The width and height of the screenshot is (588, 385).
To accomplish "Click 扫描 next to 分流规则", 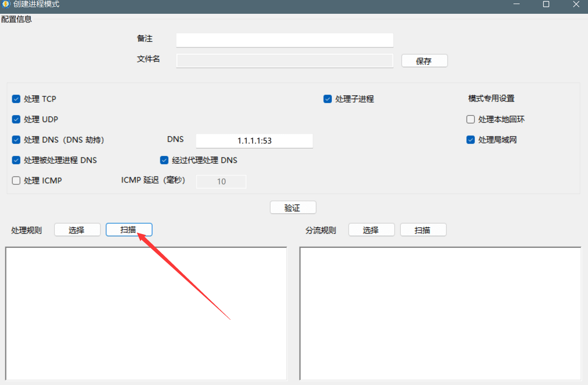I will click(x=423, y=230).
